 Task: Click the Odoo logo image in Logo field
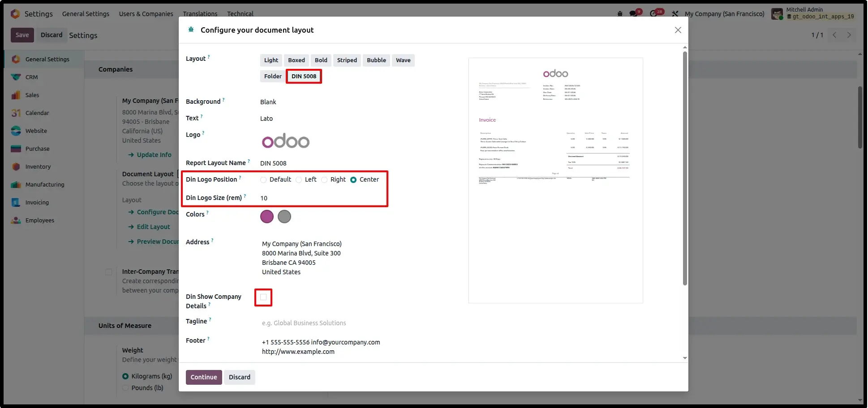click(x=285, y=141)
